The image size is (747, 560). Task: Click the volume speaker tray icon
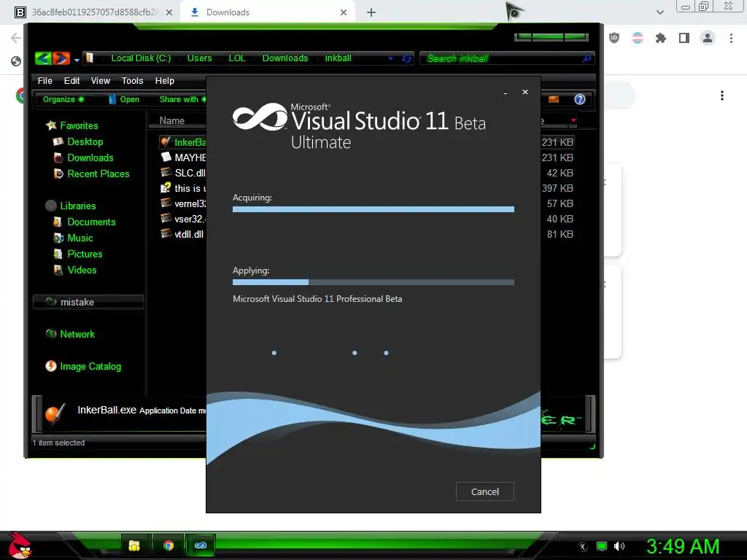[619, 546]
